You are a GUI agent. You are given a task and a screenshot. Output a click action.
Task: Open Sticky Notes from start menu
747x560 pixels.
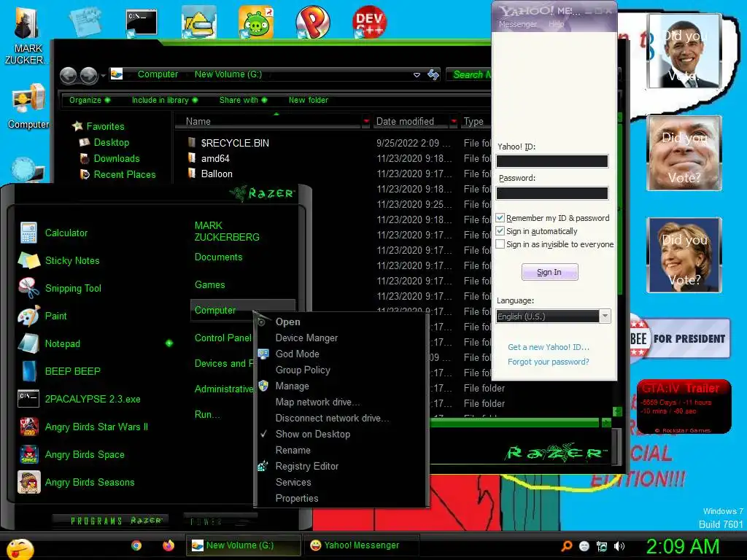pyautogui.click(x=59, y=260)
